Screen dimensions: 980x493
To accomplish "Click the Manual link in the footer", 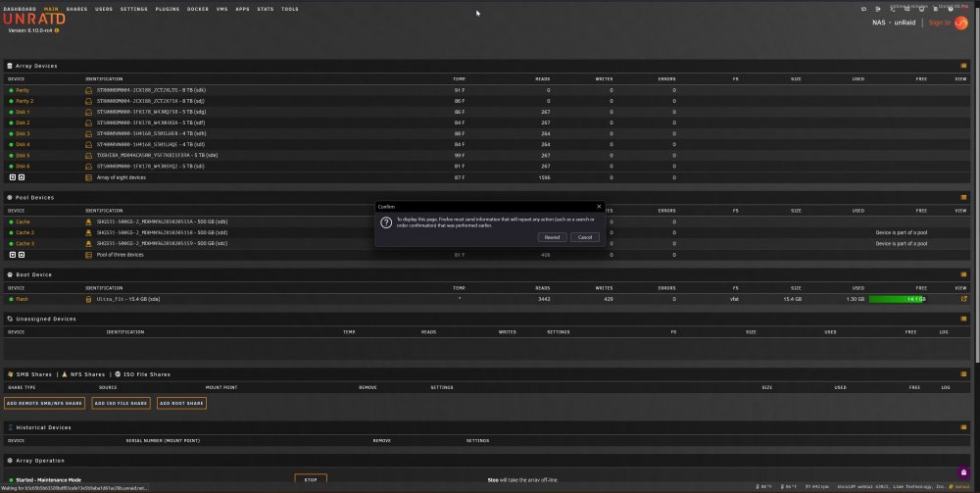I will [x=960, y=487].
